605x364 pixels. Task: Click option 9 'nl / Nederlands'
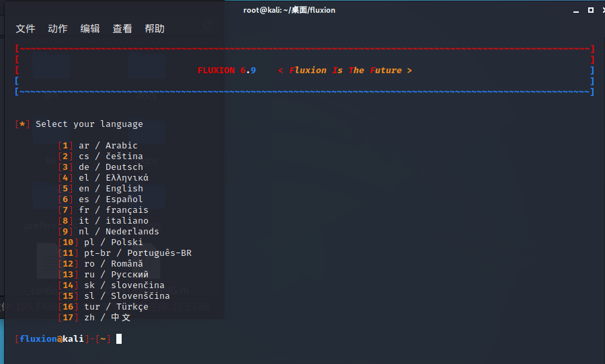click(108, 231)
